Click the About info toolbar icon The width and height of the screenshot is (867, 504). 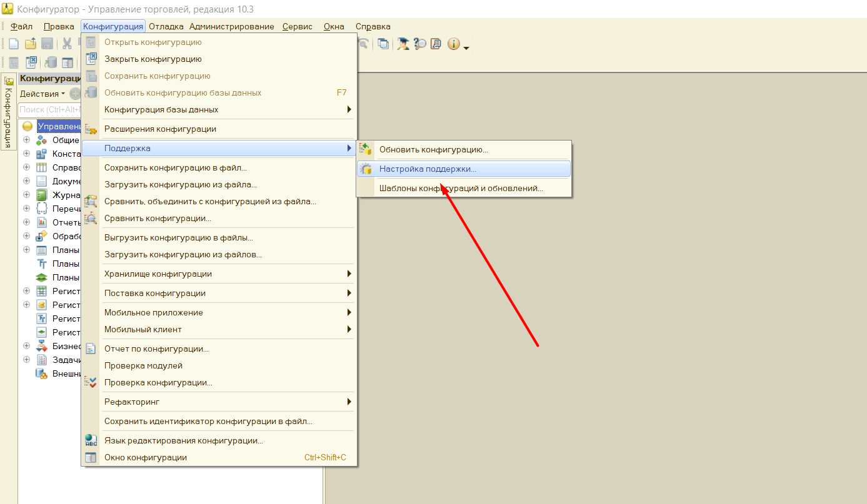pyautogui.click(x=453, y=44)
